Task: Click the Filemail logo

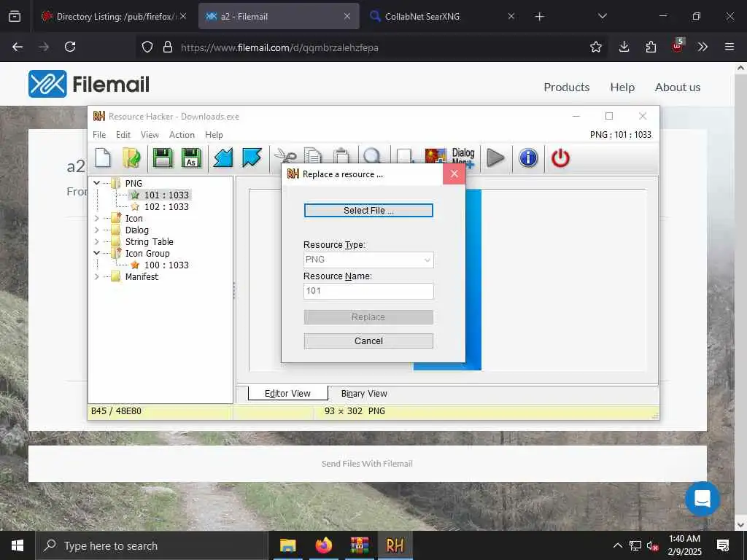Action: [x=88, y=85]
